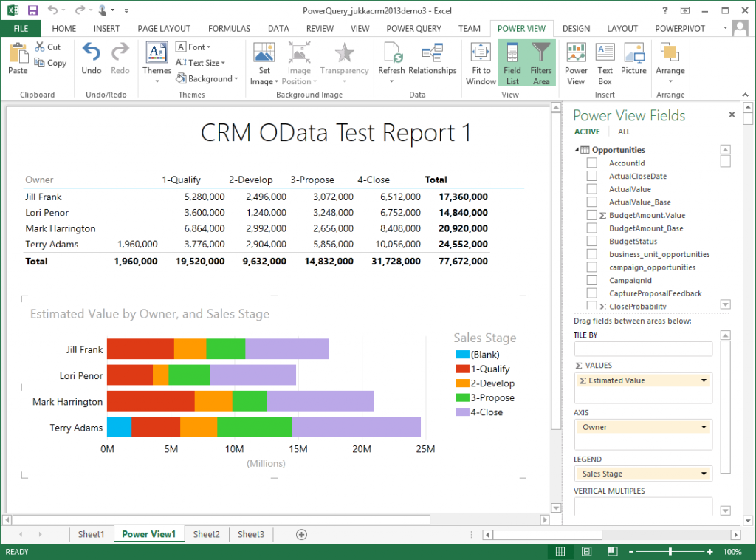Open the FILE menu
This screenshot has width=756, height=560.
pos(21,29)
